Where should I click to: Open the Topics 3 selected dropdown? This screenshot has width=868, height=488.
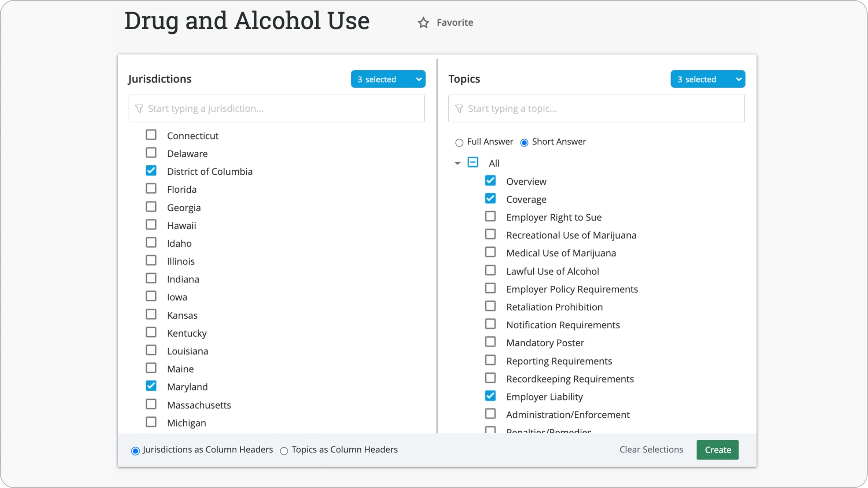[707, 79]
